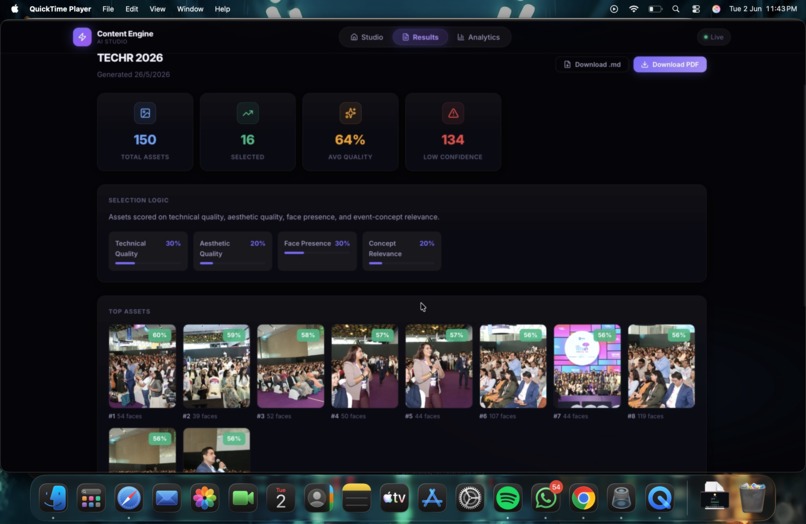
Task: Open Spotify from the Dock
Action: pyautogui.click(x=508, y=498)
